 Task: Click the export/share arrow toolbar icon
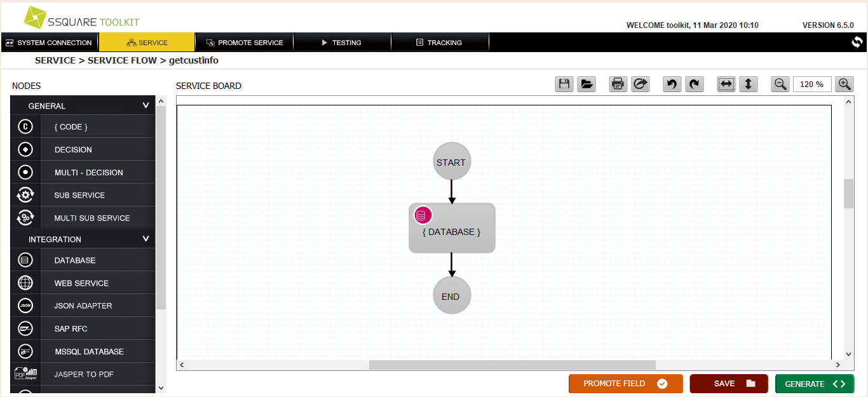641,84
